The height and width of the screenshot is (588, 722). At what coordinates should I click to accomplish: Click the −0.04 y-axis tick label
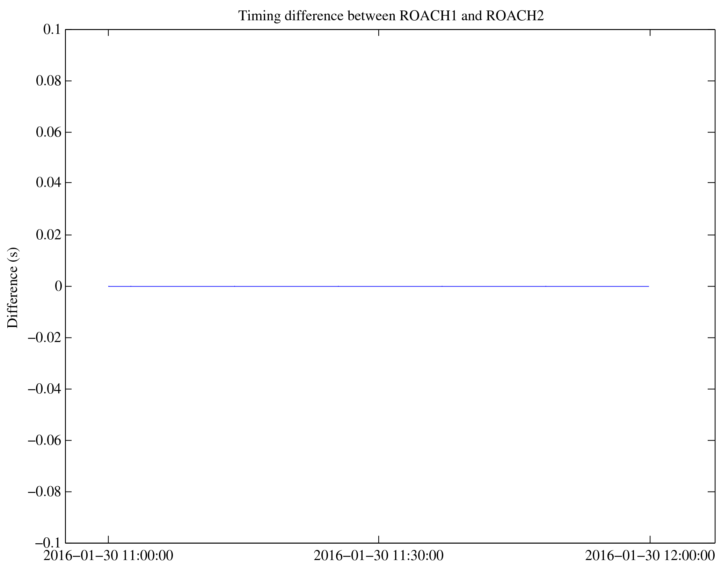point(44,389)
